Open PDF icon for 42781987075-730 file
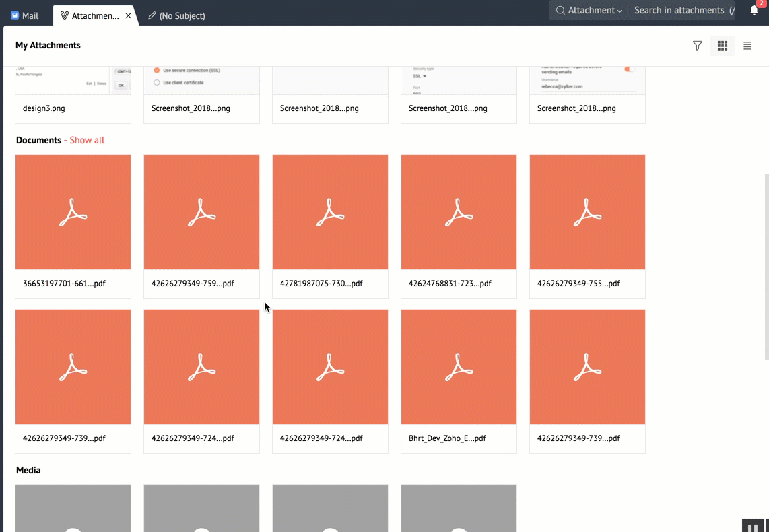 pos(330,212)
